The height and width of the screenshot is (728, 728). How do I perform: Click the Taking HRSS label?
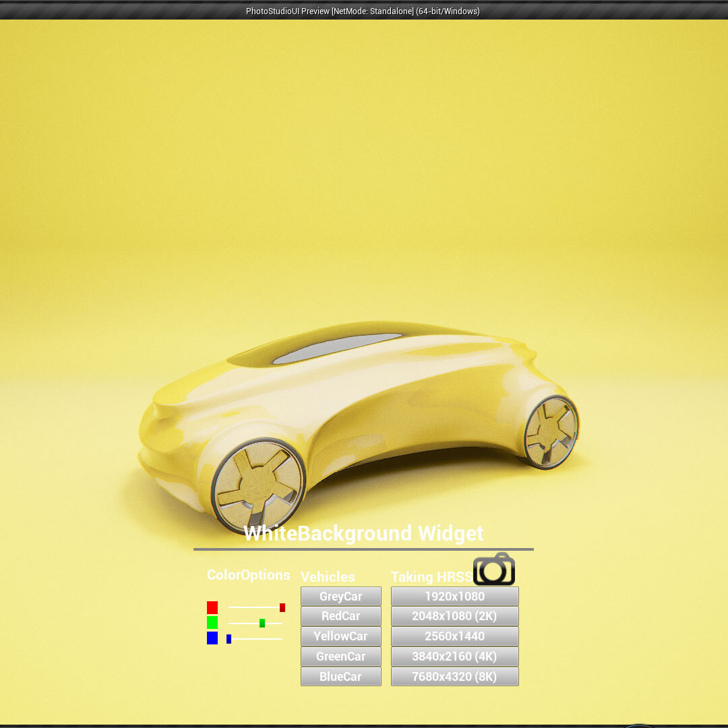coord(432,576)
